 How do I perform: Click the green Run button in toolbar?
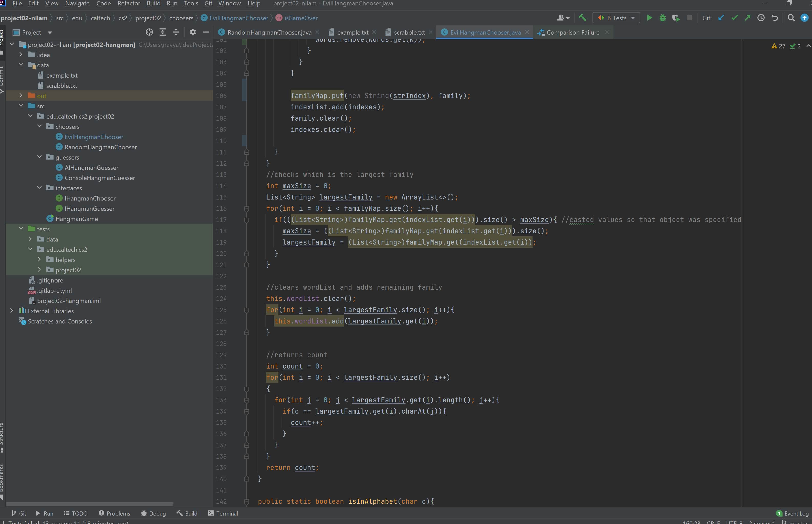tap(649, 18)
